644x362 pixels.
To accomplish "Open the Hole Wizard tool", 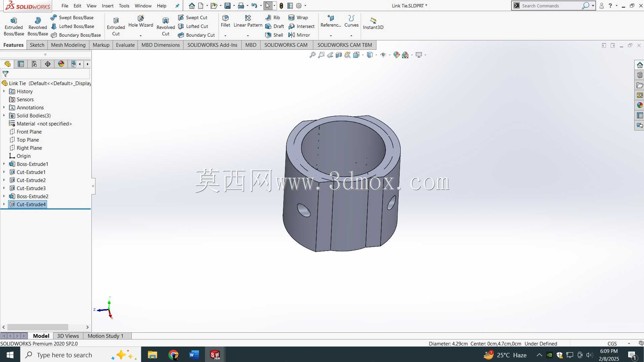I will (140, 22).
